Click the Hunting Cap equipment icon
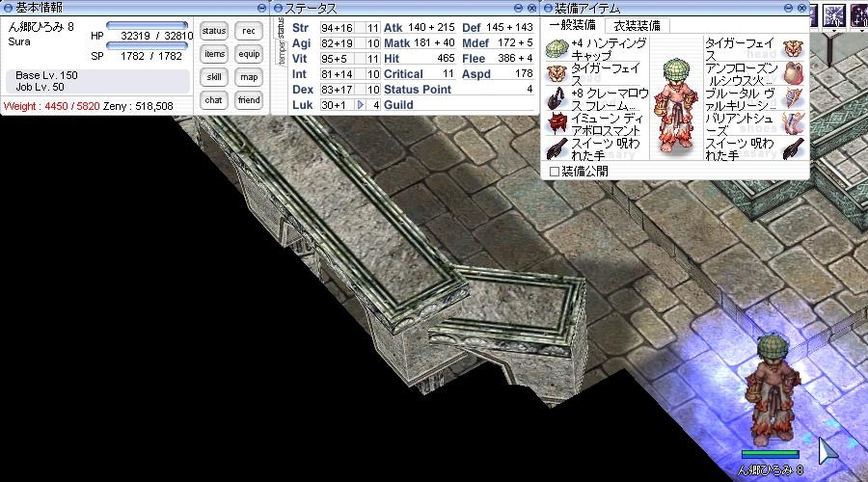This screenshot has width=868, height=482. [x=556, y=49]
